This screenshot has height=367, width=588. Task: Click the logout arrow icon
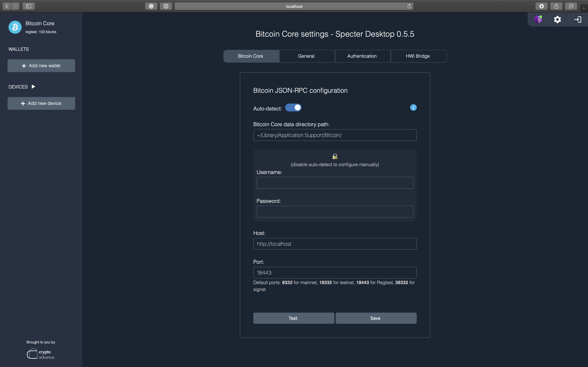click(577, 19)
